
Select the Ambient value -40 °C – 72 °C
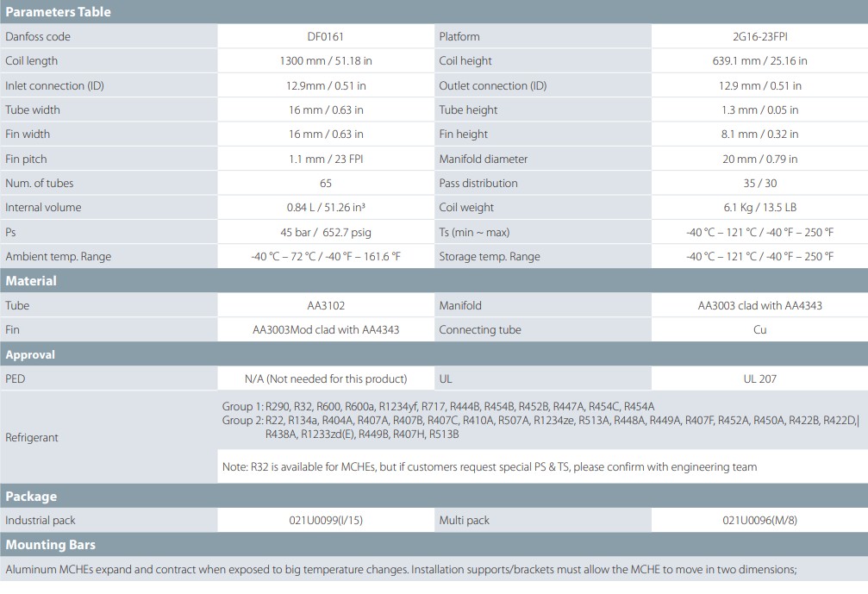point(283,256)
